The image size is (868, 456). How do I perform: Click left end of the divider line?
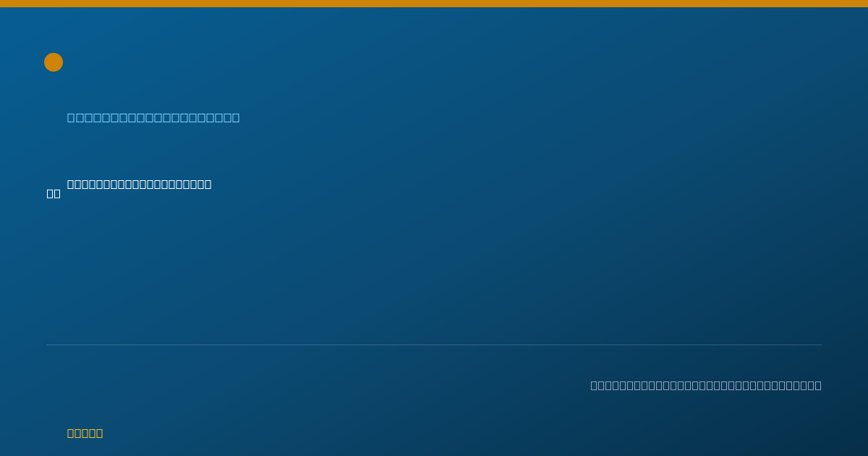point(48,345)
